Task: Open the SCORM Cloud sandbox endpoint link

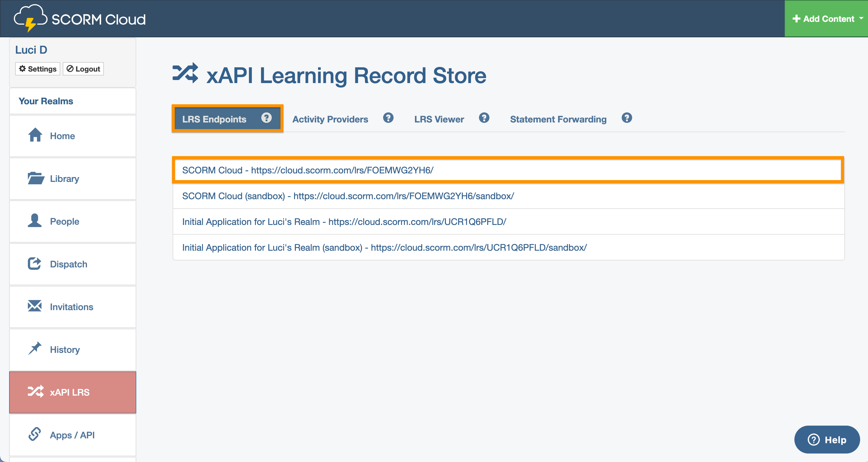Action: [x=348, y=196]
